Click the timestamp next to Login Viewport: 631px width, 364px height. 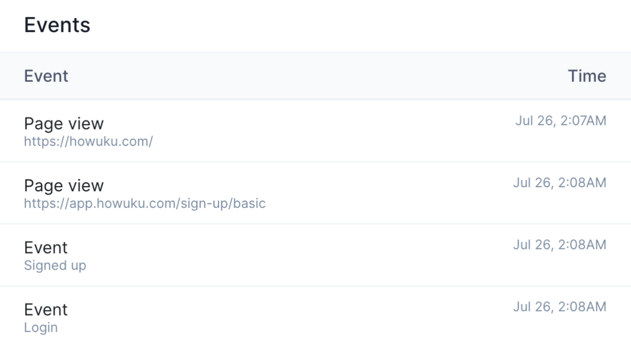pos(560,306)
